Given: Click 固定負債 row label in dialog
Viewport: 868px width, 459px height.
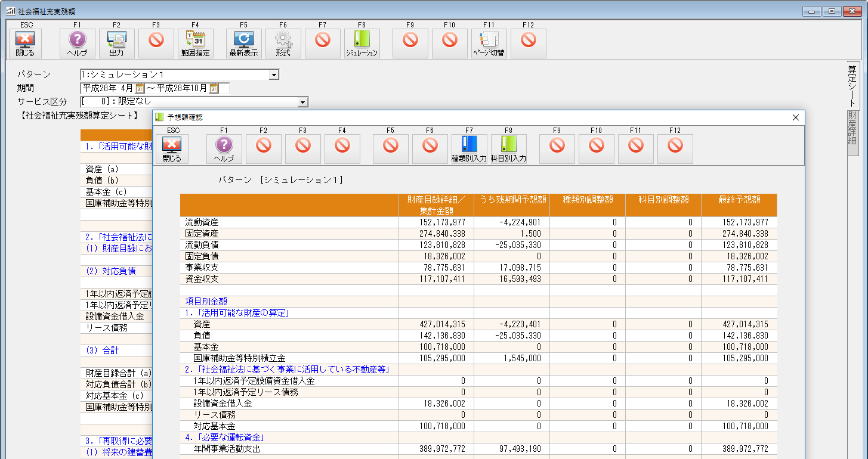Looking at the screenshot, I should click(202, 256).
